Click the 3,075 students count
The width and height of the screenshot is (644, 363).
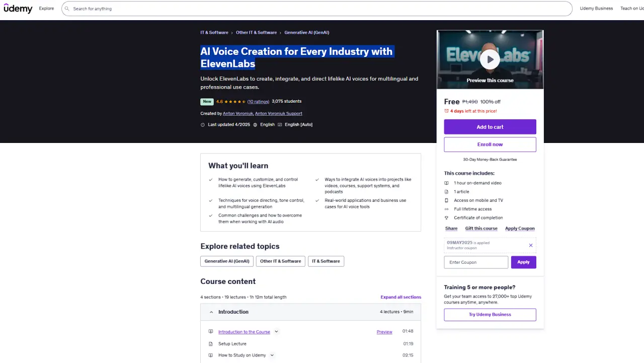point(286,102)
